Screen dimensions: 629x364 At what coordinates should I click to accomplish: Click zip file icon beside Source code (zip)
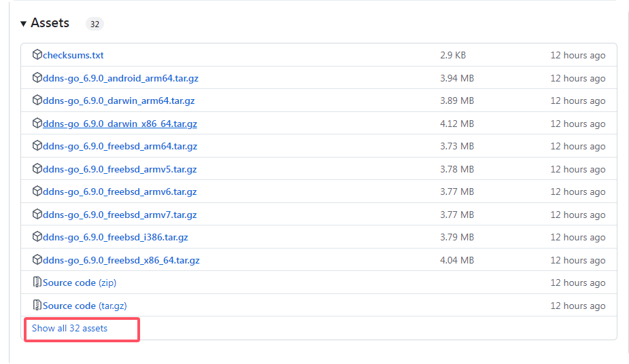click(x=37, y=283)
